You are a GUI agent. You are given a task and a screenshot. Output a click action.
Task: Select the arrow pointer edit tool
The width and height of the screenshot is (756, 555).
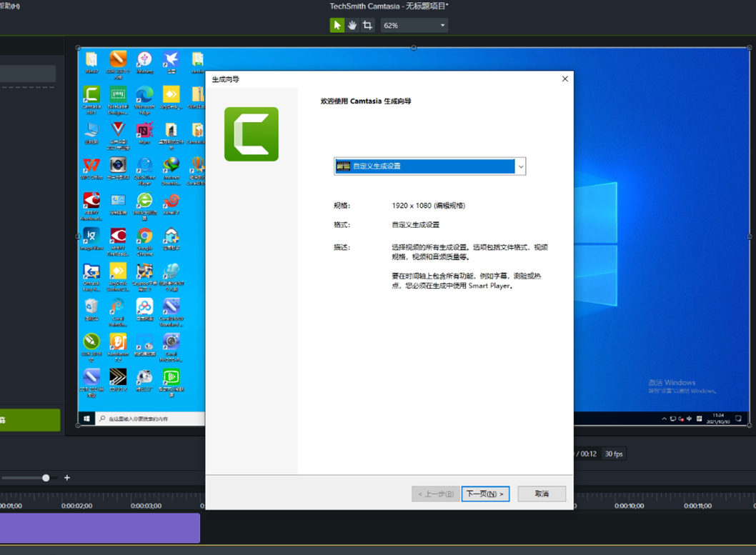(x=337, y=25)
